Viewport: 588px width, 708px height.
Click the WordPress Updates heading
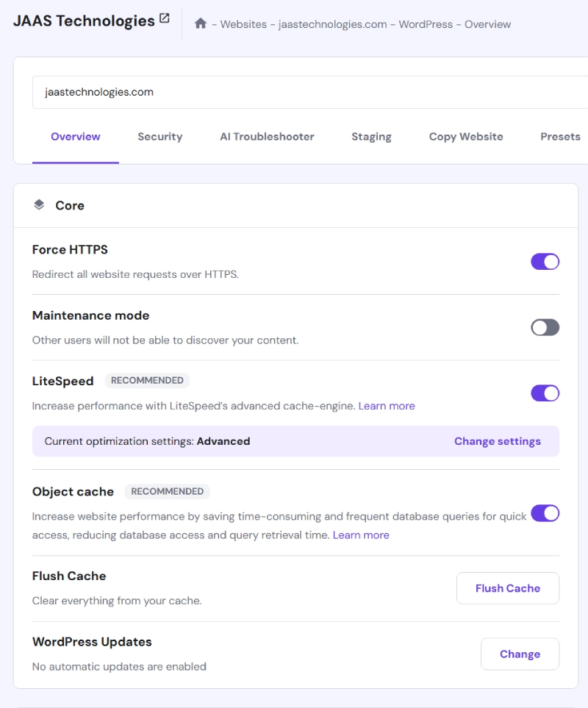[92, 642]
